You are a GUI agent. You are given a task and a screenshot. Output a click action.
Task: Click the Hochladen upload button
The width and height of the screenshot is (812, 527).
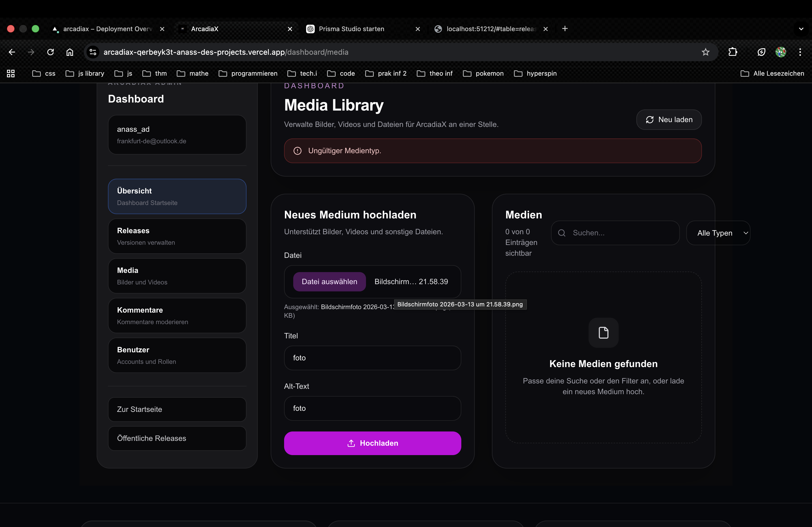(x=372, y=443)
